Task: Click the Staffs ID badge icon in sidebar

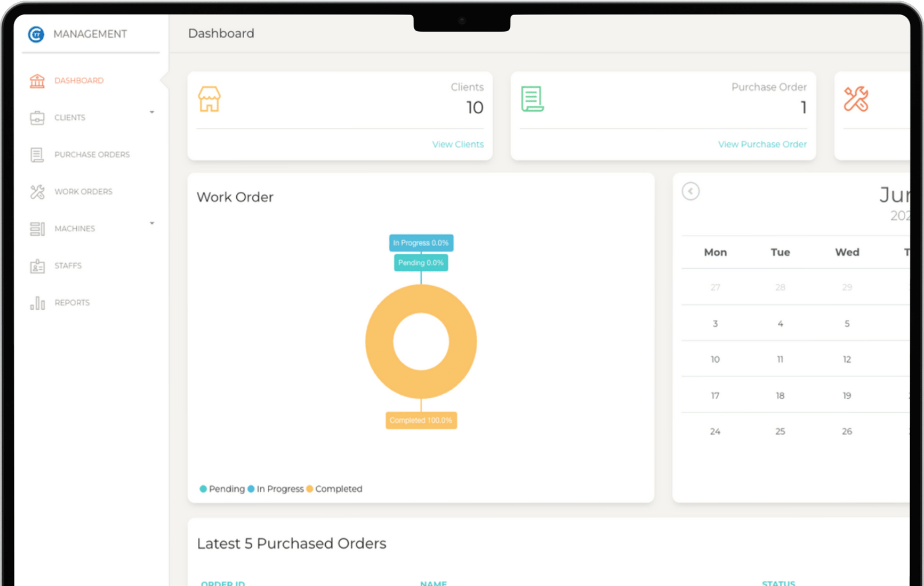Action: tap(37, 266)
